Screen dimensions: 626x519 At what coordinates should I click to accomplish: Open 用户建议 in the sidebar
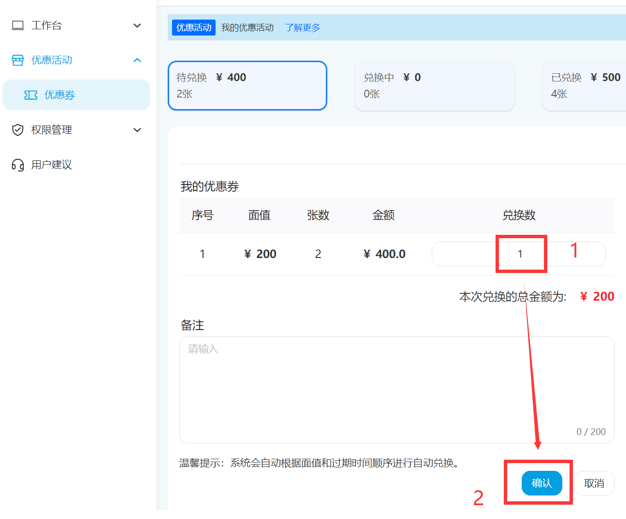coord(52,165)
